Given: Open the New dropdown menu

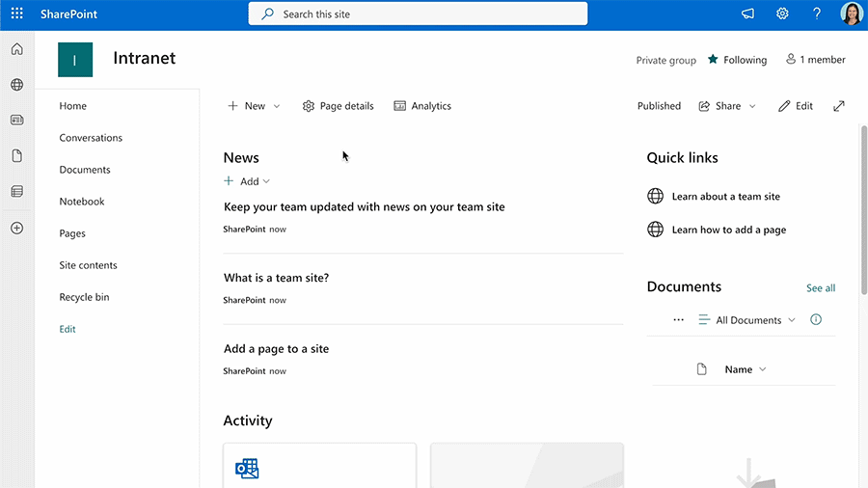Looking at the screenshot, I should 254,106.
